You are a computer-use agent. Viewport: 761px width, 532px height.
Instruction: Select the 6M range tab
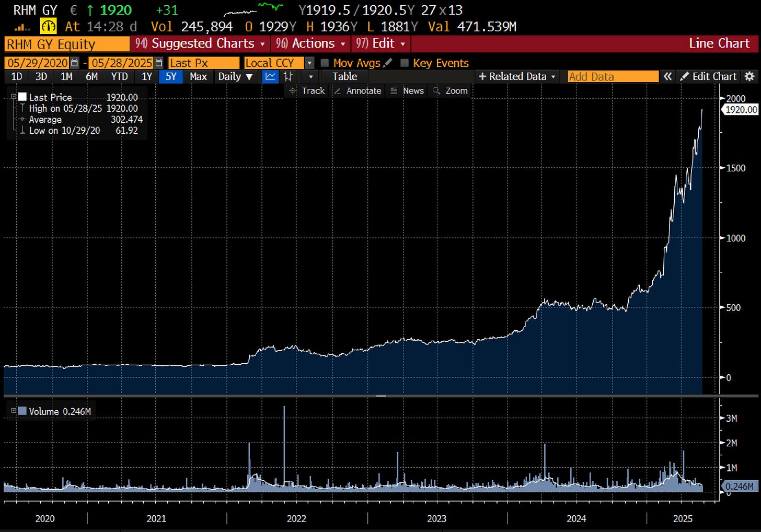(92, 76)
